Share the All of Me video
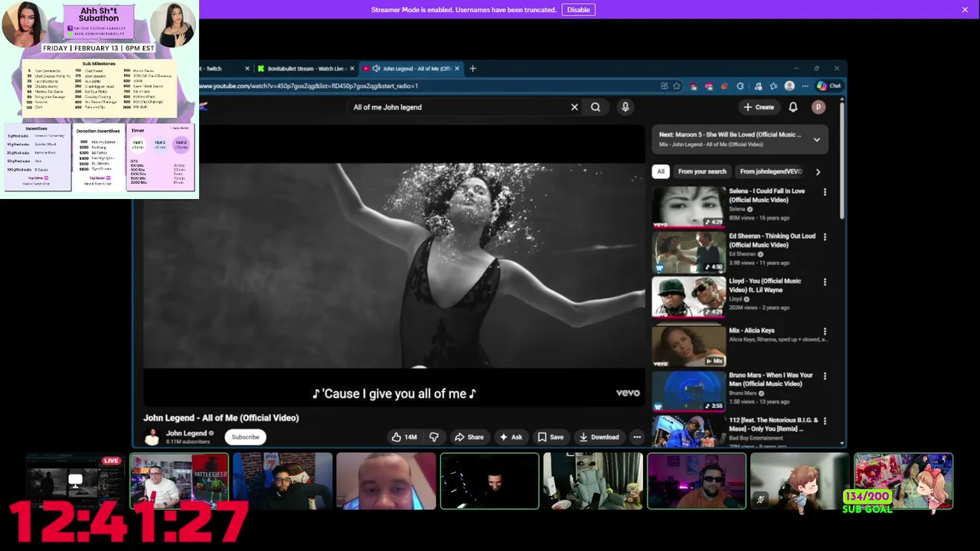 tap(469, 437)
